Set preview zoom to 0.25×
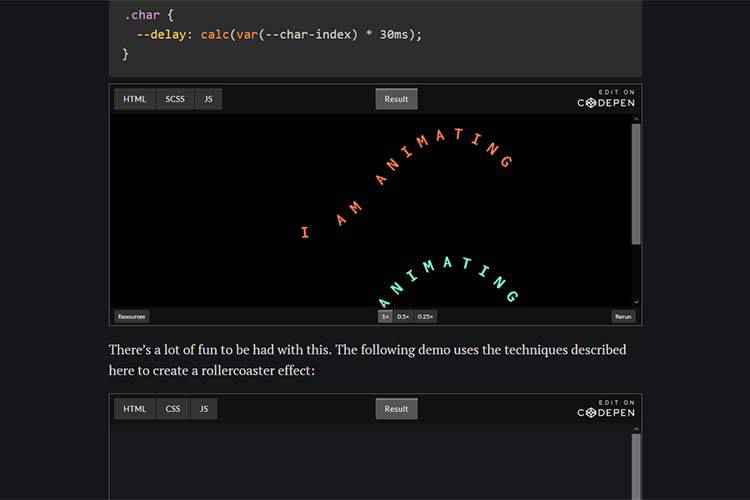The image size is (750, 500). [425, 316]
